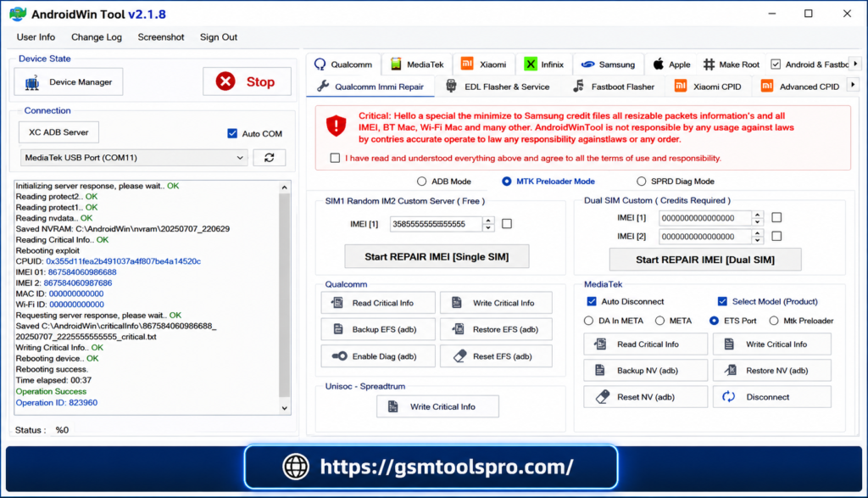Click Dual SIM IMEI [1] stepper arrows
The height and width of the screenshot is (498, 868).
pyautogui.click(x=757, y=218)
